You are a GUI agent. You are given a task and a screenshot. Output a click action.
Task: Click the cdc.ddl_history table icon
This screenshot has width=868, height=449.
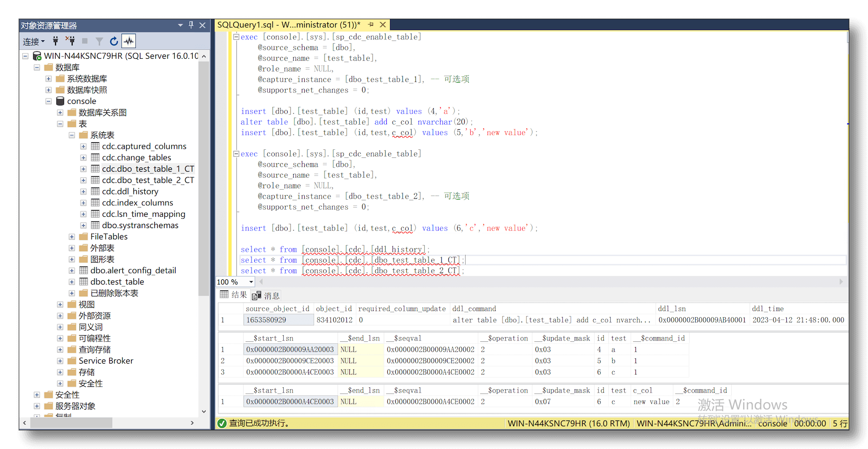(95, 192)
